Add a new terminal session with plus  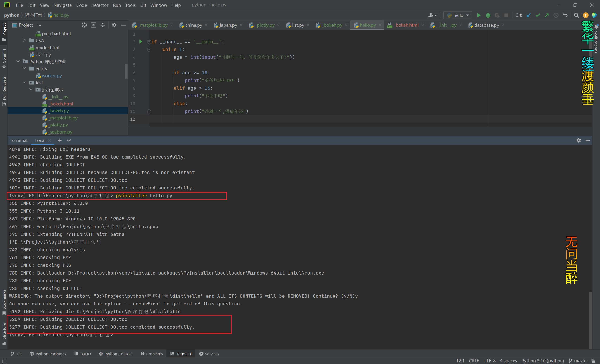tap(60, 140)
